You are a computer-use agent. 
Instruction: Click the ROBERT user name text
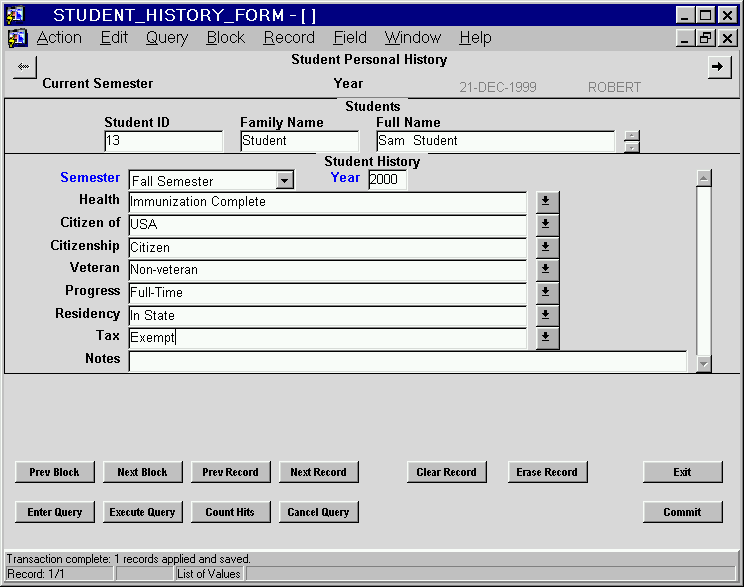614,87
